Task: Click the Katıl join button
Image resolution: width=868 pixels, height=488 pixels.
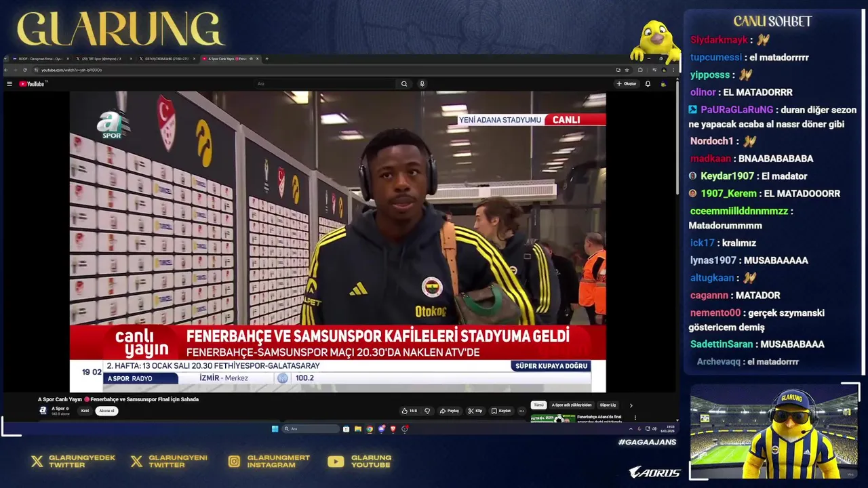Action: [85, 411]
